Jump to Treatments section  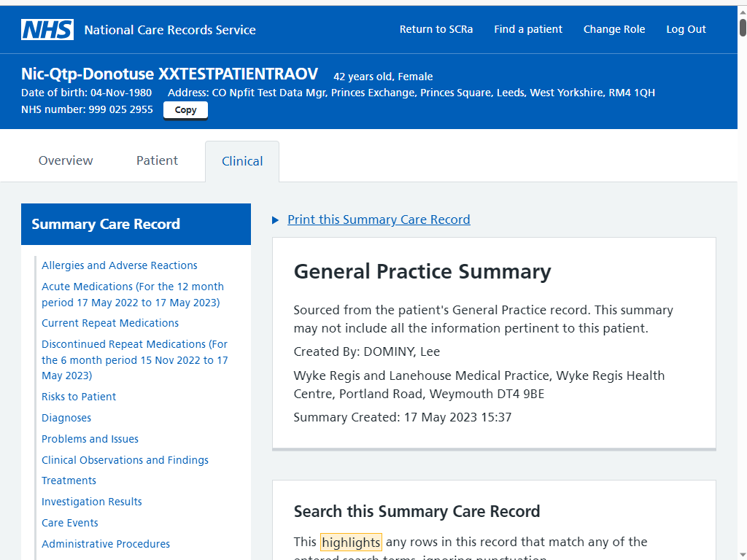(x=69, y=481)
